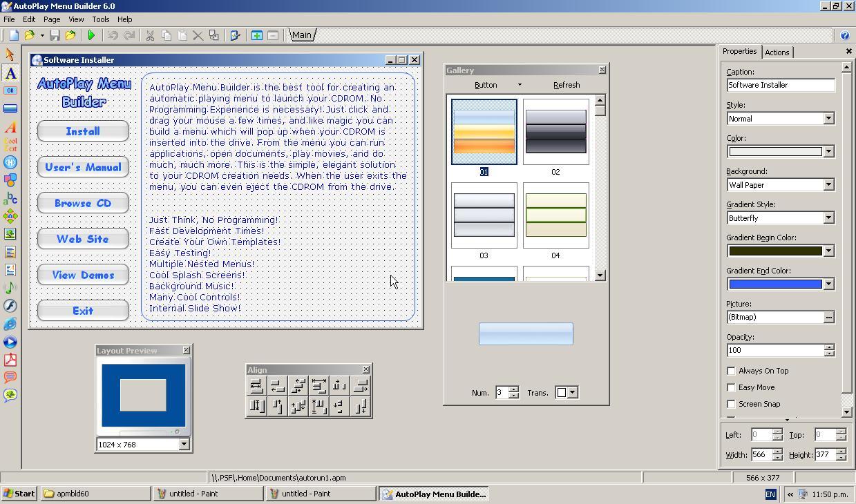Open the Background type dropdown
Screen dimensions: 856x504
(x=828, y=185)
